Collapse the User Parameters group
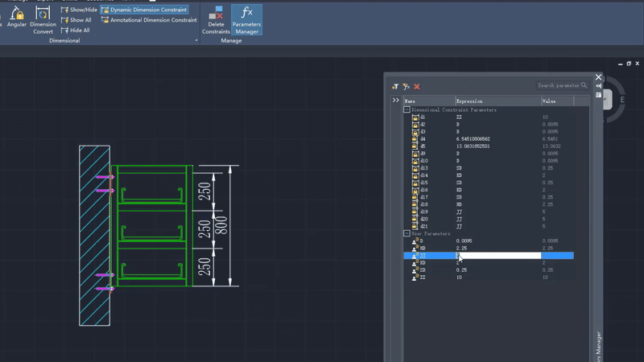 click(x=407, y=234)
